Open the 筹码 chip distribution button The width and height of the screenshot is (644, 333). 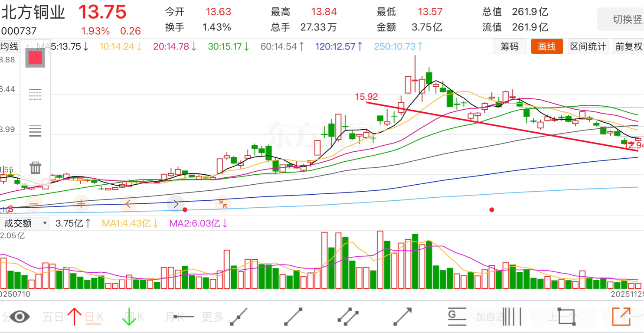[510, 46]
